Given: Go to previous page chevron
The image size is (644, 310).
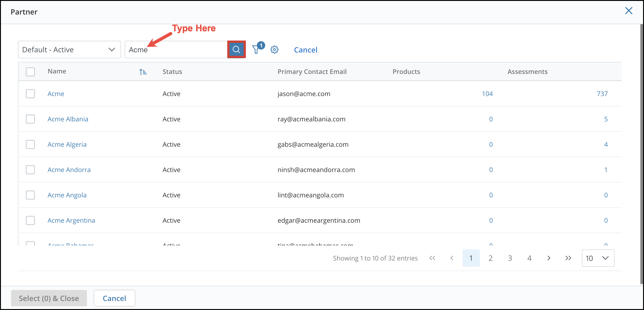Looking at the screenshot, I should pos(452,258).
